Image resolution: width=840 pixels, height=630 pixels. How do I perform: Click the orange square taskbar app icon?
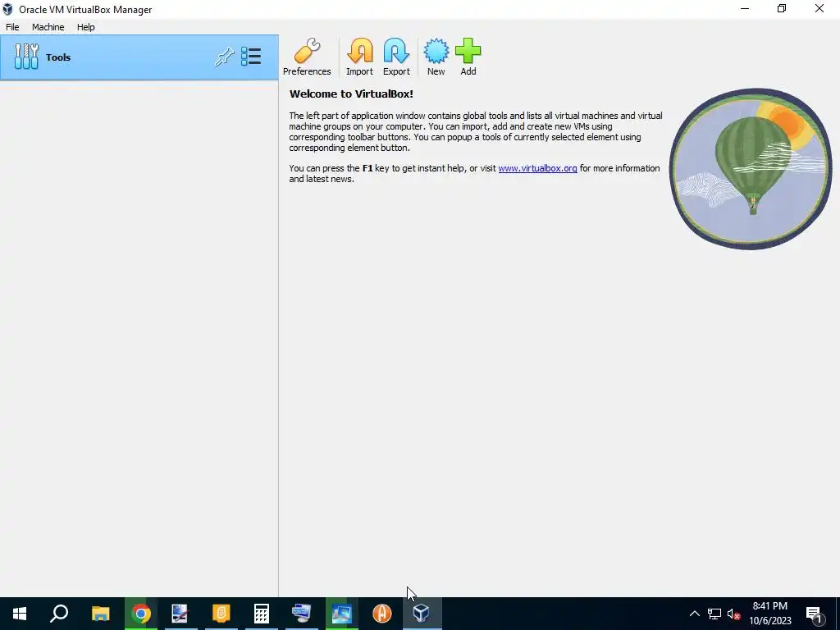tap(221, 614)
